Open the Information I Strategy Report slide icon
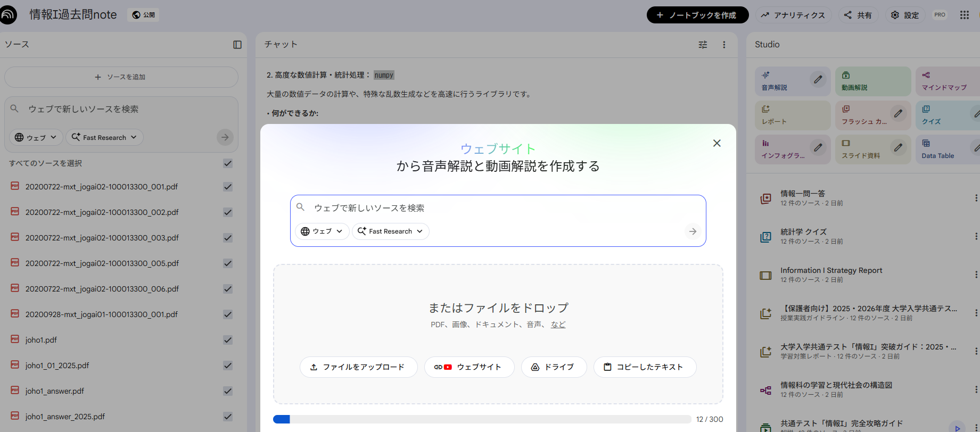The height and width of the screenshot is (432, 980). pyautogui.click(x=765, y=275)
